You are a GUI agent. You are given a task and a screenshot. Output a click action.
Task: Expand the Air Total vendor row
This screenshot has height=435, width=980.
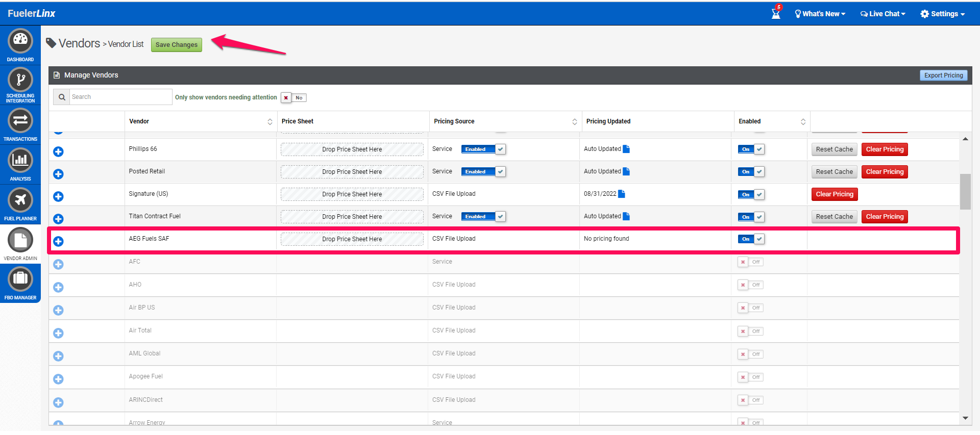[x=59, y=333]
